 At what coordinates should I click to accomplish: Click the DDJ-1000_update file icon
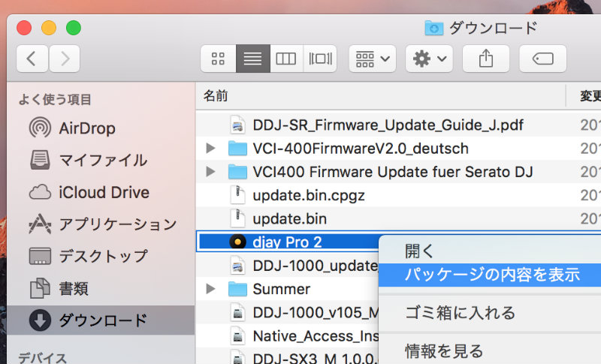point(237,266)
